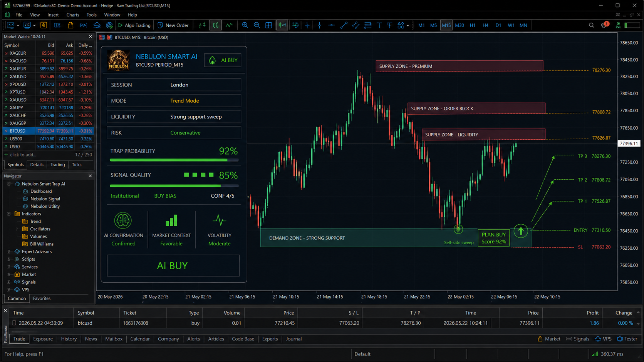Switch timeframe to D1
This screenshot has height=362, width=644.
[x=498, y=25]
